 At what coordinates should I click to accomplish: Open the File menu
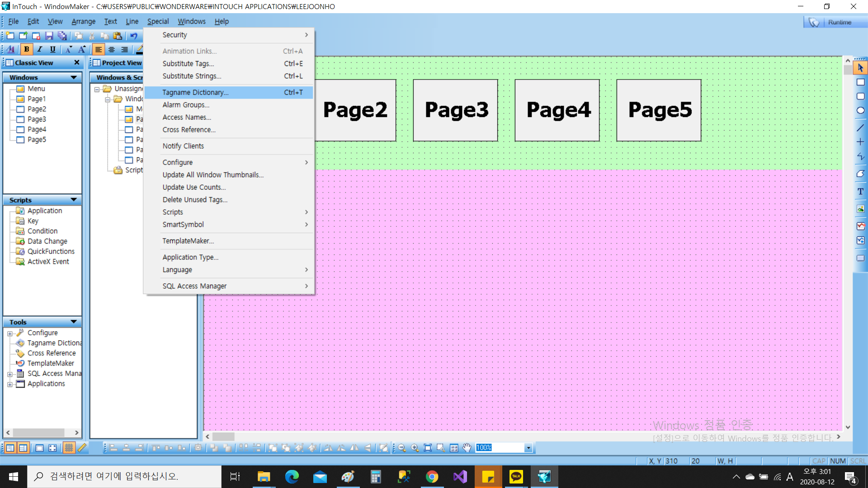click(14, 21)
